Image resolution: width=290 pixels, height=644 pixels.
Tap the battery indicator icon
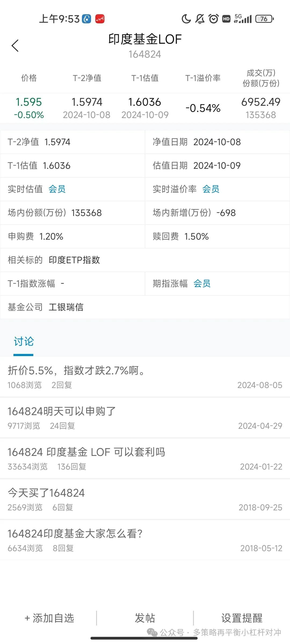tap(264, 19)
